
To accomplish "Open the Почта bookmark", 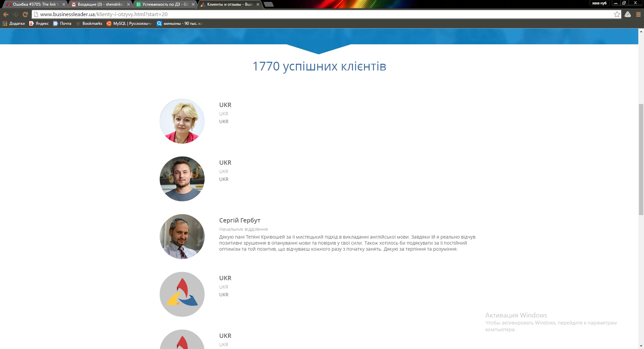I will click(x=62, y=23).
